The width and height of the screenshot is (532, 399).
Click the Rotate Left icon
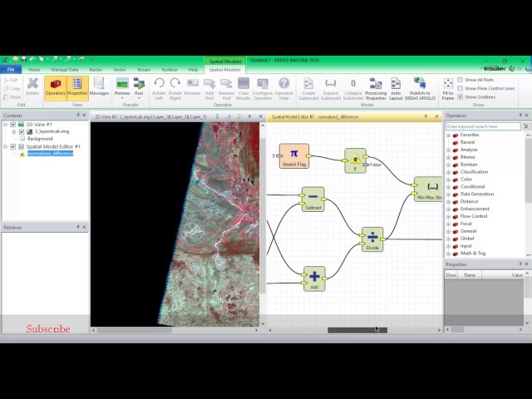159,88
